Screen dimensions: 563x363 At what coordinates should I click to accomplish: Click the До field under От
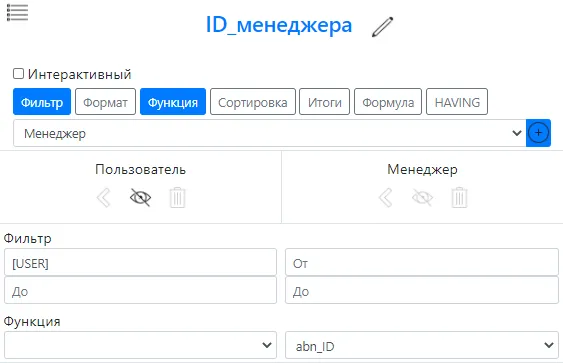422,290
